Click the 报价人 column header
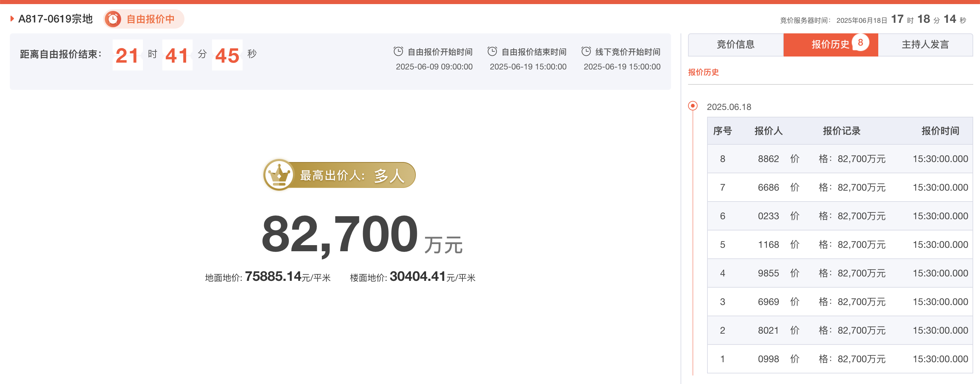 [x=768, y=131]
